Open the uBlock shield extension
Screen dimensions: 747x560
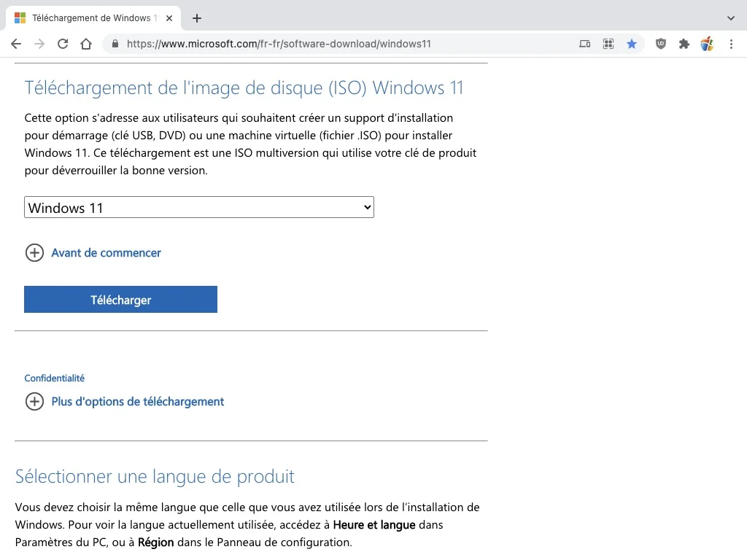click(661, 44)
